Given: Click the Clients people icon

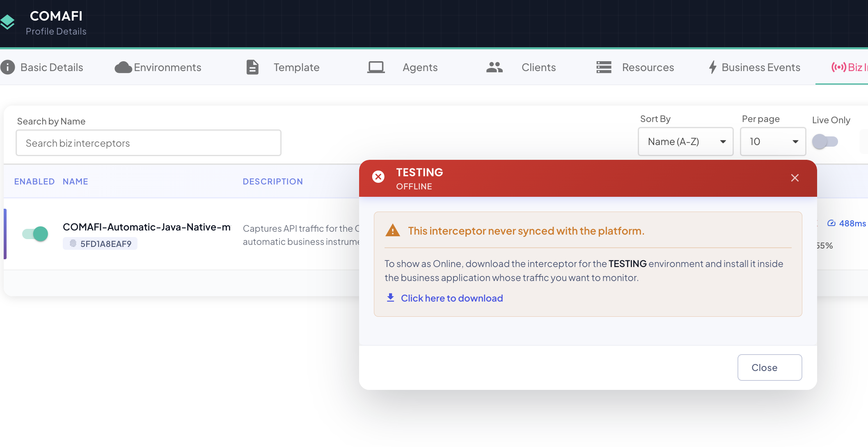Looking at the screenshot, I should pos(495,67).
